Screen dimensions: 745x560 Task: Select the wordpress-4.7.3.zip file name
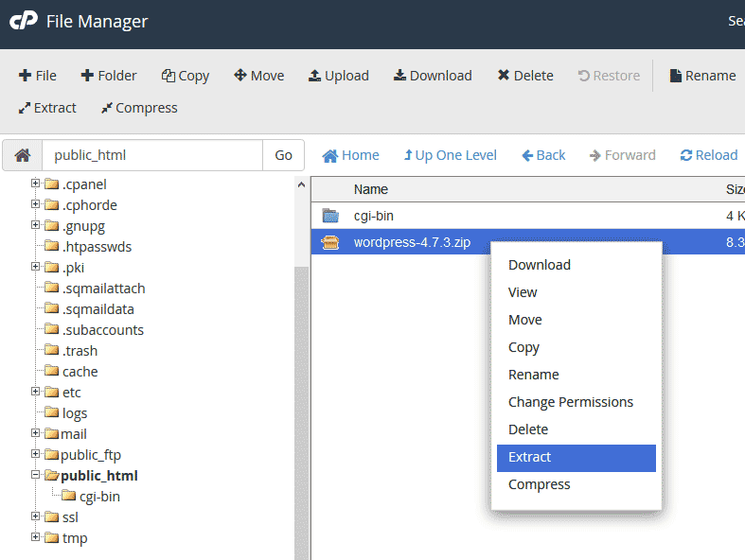[x=412, y=242]
